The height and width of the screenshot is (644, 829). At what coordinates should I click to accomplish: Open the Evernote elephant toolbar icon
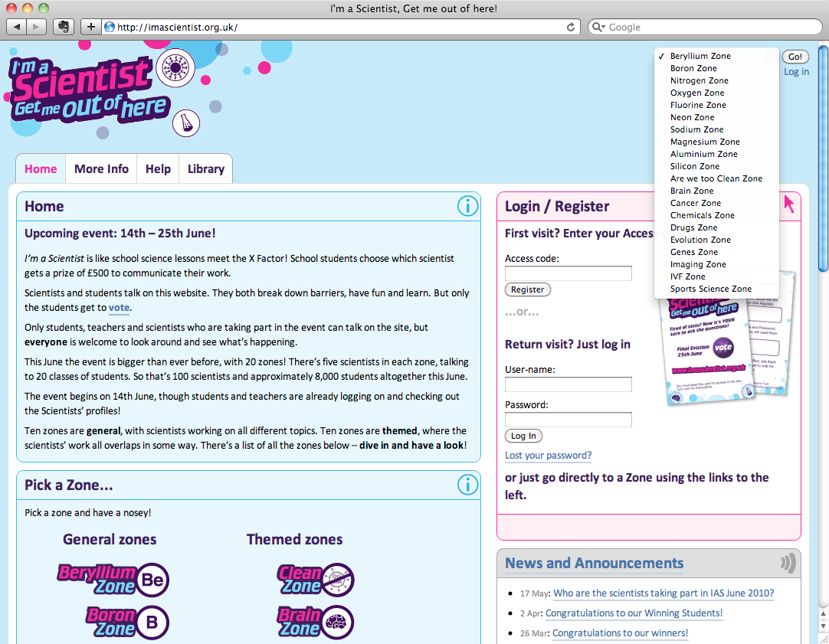pyautogui.click(x=64, y=26)
